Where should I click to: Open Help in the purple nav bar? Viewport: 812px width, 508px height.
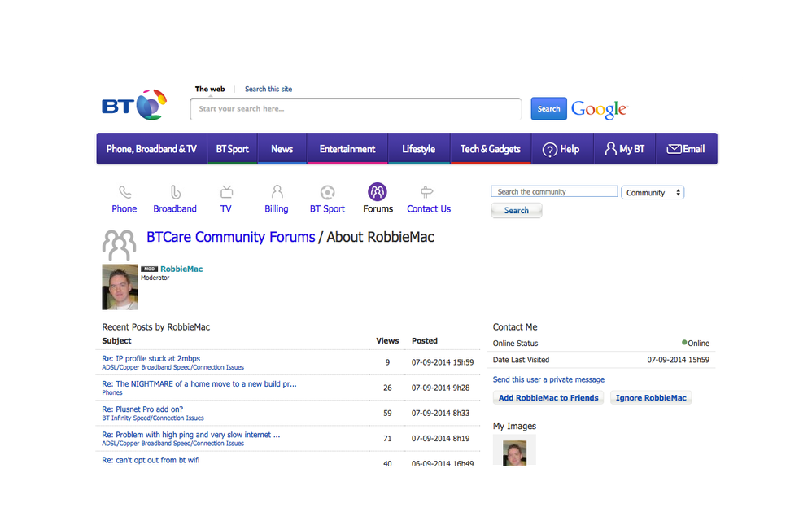tap(562, 149)
